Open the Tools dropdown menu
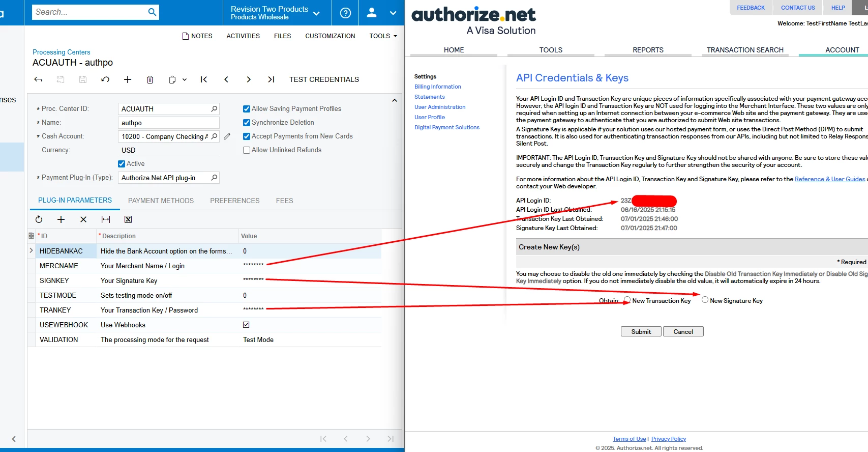 click(x=383, y=36)
